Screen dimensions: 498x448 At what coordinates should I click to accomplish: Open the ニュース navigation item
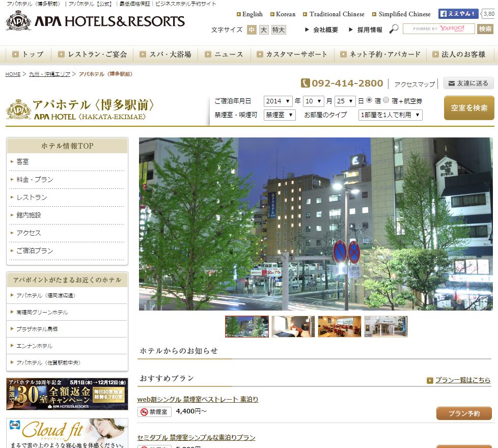pyautogui.click(x=224, y=54)
